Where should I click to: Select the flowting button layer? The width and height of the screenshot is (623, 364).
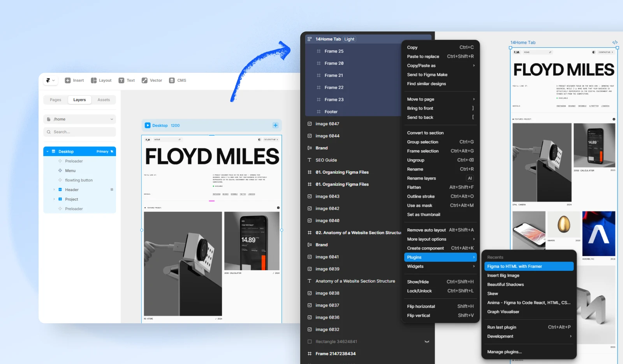click(x=80, y=180)
